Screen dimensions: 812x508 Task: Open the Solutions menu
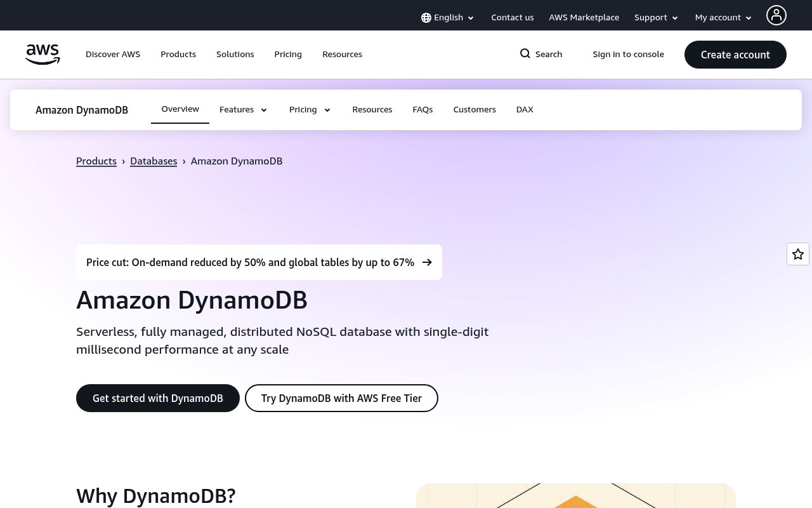pyautogui.click(x=235, y=55)
